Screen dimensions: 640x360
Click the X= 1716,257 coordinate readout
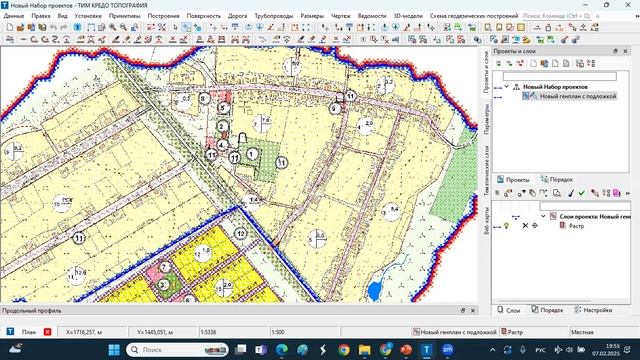coord(84,332)
